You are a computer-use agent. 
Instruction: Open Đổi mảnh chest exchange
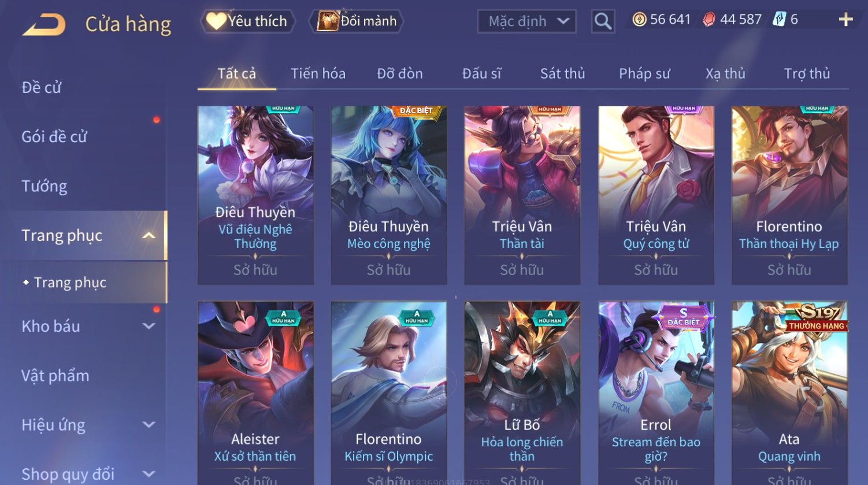point(357,21)
